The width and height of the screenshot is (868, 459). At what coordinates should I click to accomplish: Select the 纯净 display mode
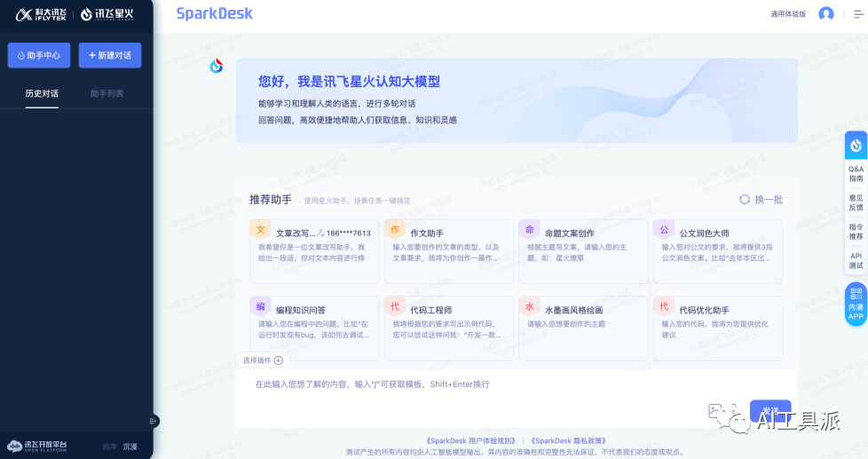click(109, 447)
